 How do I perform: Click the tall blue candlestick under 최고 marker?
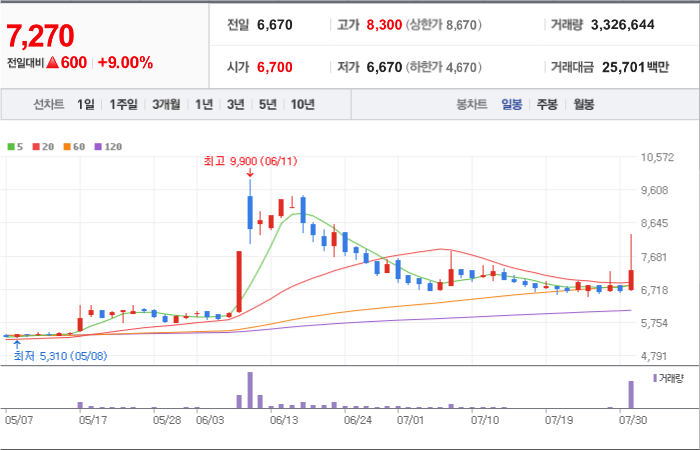(250, 212)
